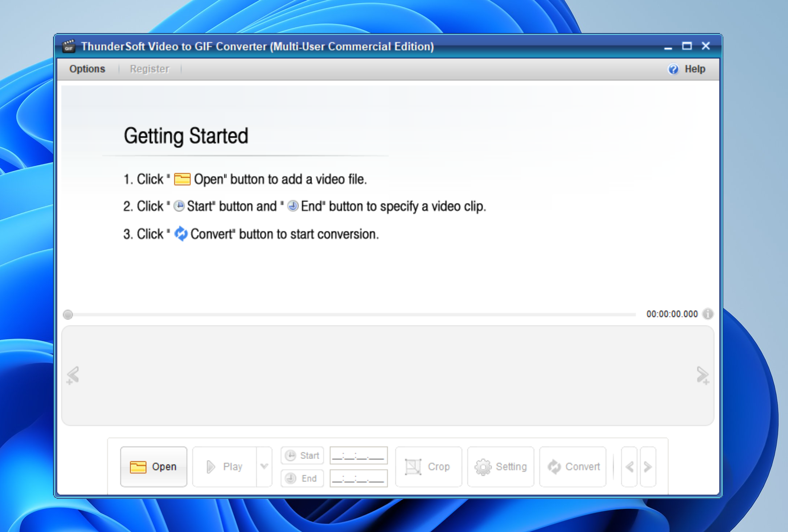Open the Options menu
788x532 pixels.
87,69
